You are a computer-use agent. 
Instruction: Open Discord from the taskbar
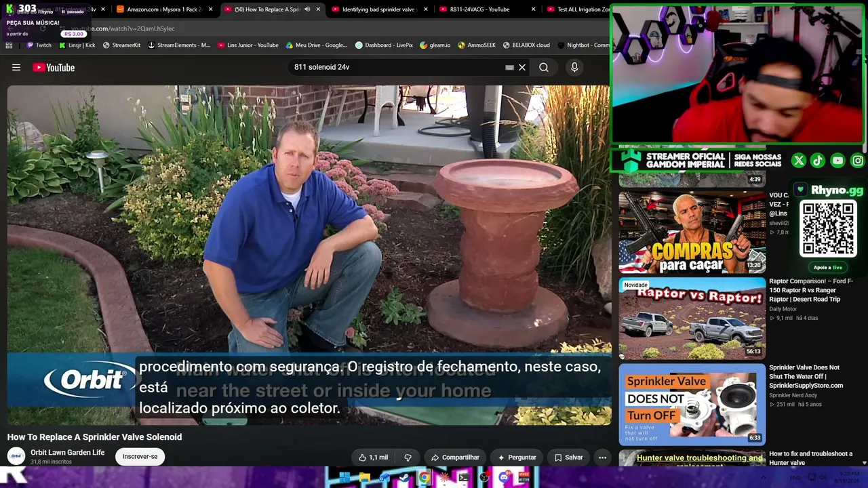click(503, 478)
